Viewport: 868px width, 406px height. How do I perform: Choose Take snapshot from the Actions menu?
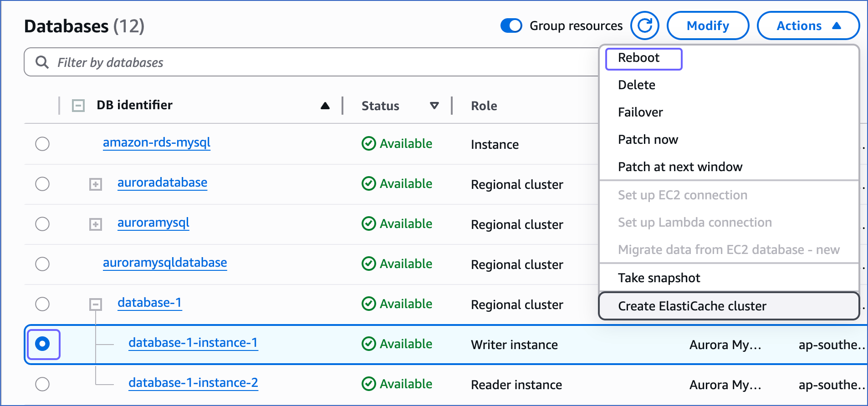(x=729, y=278)
